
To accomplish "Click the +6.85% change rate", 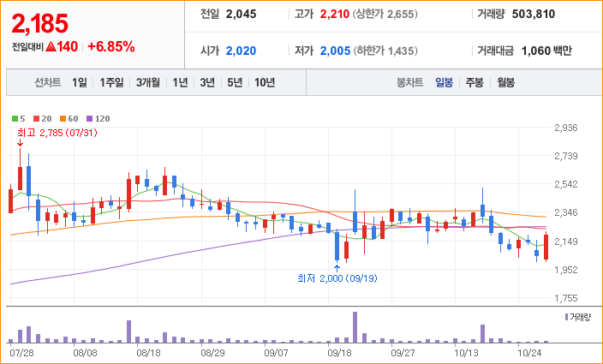I will point(111,47).
